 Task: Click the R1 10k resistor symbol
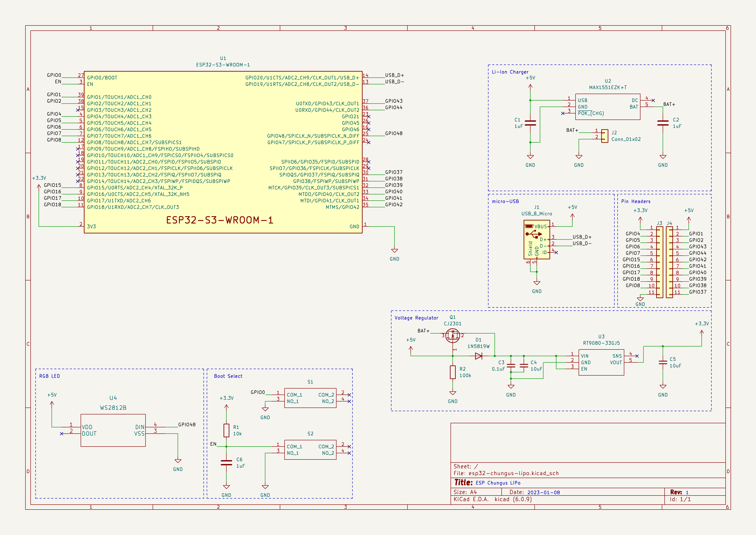pyautogui.click(x=226, y=430)
